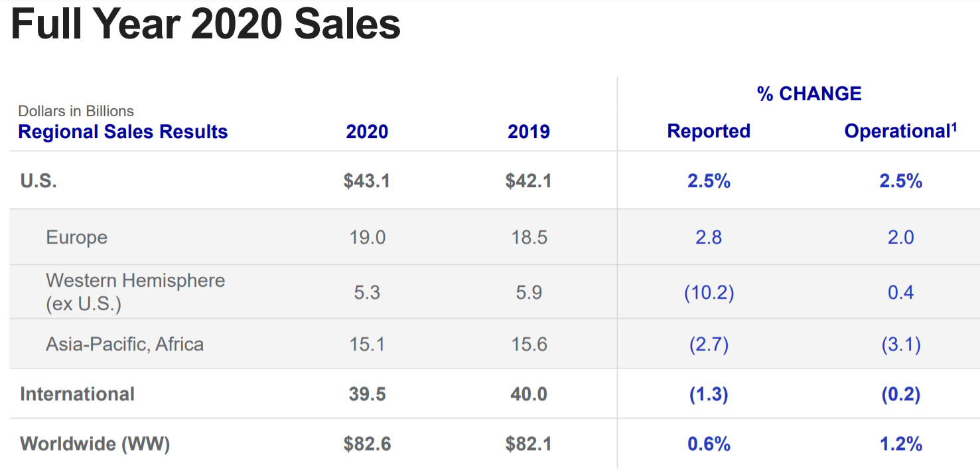The width and height of the screenshot is (980, 474).
Task: Select the "Regional Sales Results" header
Action: tap(123, 131)
